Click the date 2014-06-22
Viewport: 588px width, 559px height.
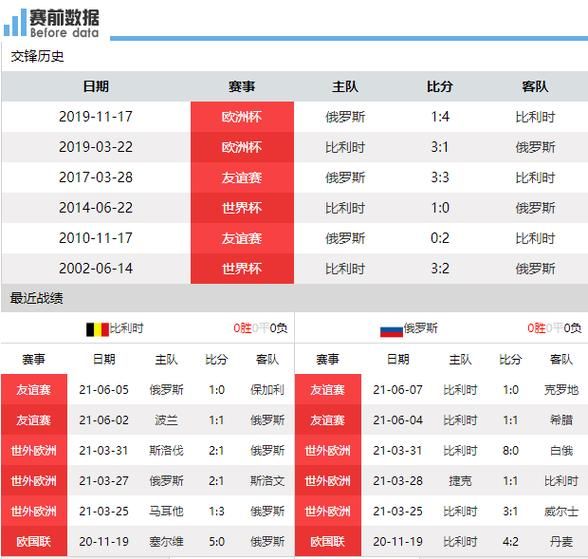[x=96, y=208]
